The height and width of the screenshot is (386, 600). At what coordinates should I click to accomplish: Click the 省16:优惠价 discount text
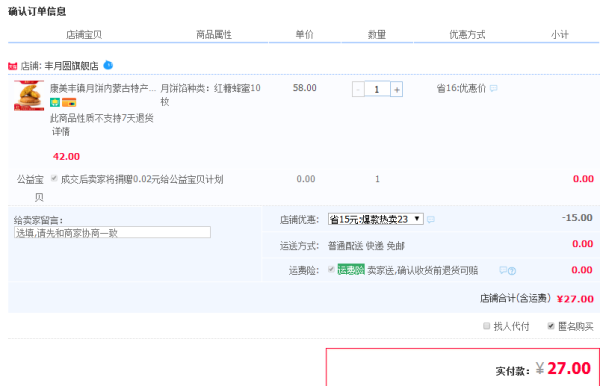point(461,88)
